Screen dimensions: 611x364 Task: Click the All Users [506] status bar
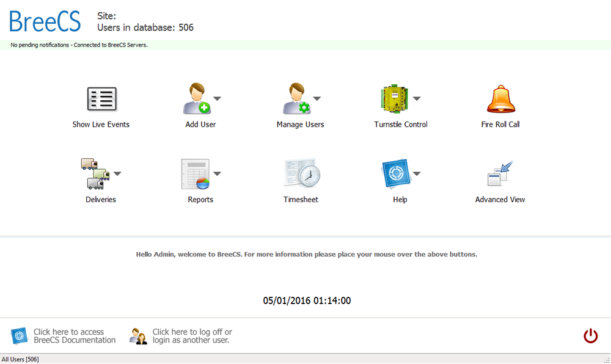pos(21,359)
